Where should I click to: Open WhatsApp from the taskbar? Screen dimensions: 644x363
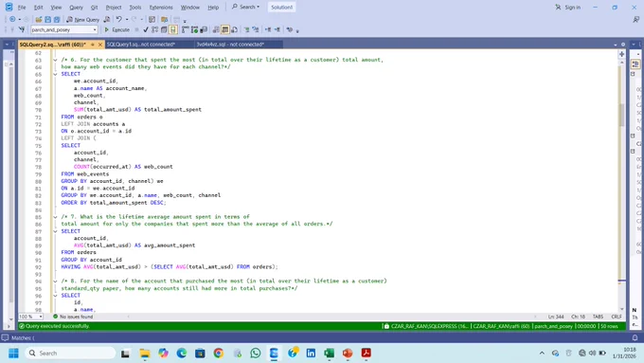click(x=256, y=354)
